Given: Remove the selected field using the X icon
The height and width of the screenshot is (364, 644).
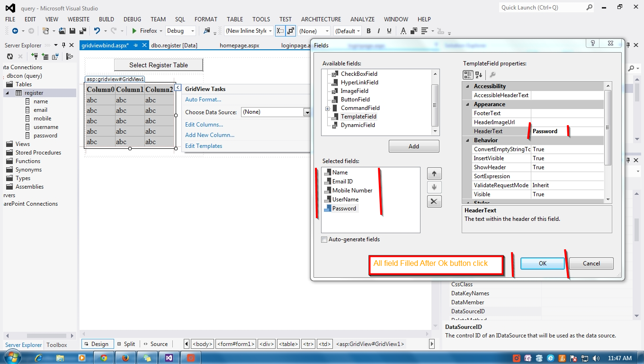Looking at the screenshot, I should (x=434, y=201).
